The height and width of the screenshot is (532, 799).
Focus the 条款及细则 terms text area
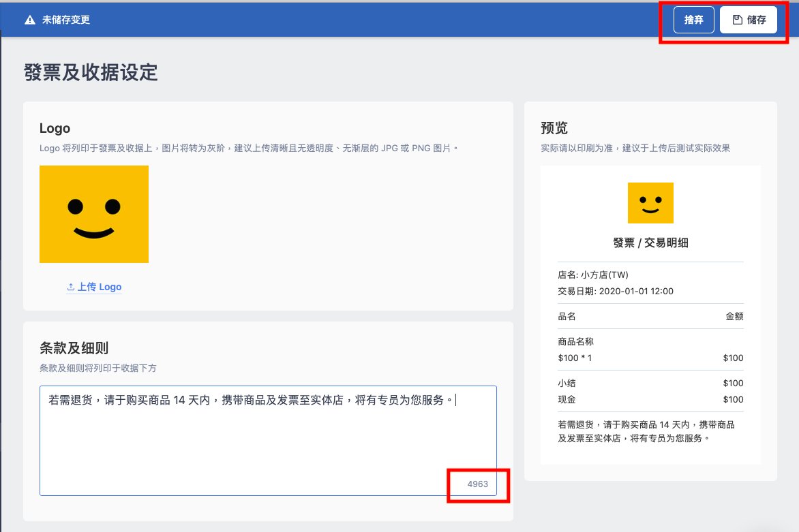pos(268,441)
